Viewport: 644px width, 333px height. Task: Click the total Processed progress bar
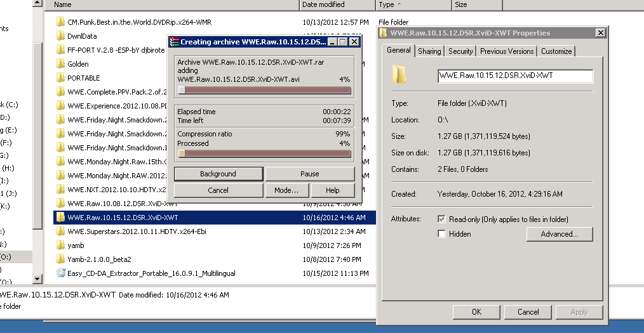[x=264, y=153]
